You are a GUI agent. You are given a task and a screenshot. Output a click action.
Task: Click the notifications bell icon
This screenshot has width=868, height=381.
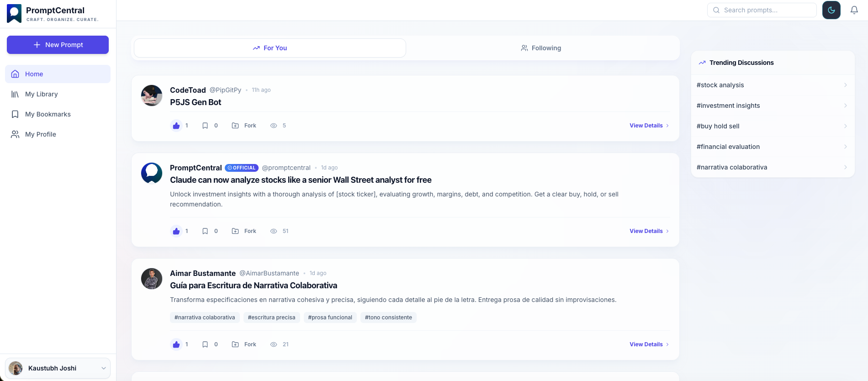854,10
